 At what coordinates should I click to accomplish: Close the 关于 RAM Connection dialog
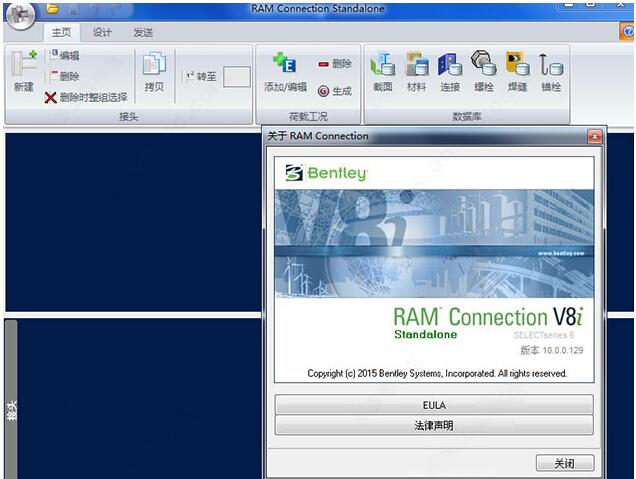coord(595,137)
